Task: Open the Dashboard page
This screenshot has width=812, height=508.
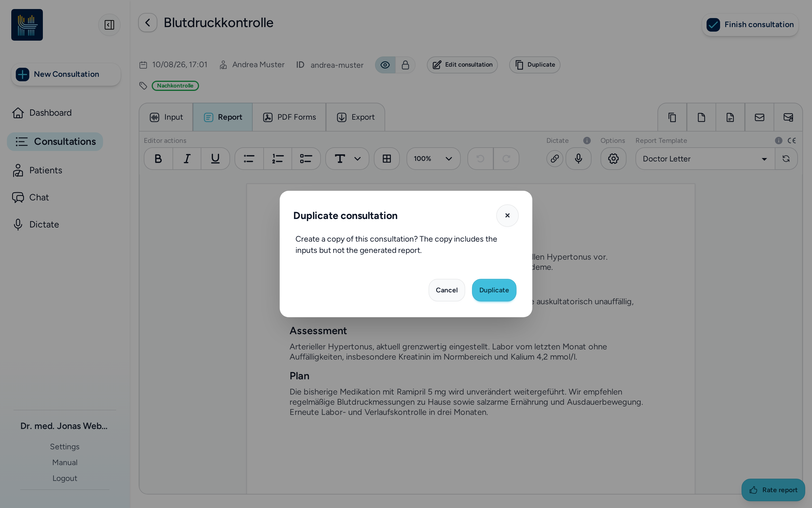Action: coord(42,113)
